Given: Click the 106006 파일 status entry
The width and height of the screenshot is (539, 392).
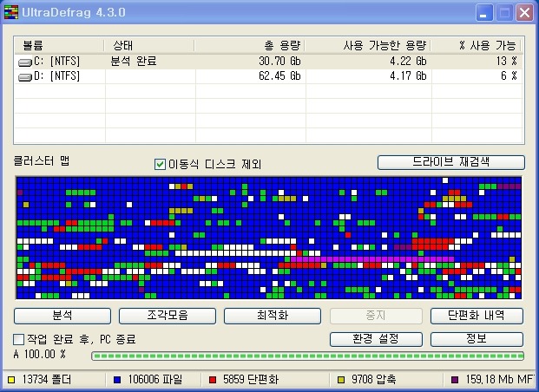Looking at the screenshot, I should click(x=155, y=380).
